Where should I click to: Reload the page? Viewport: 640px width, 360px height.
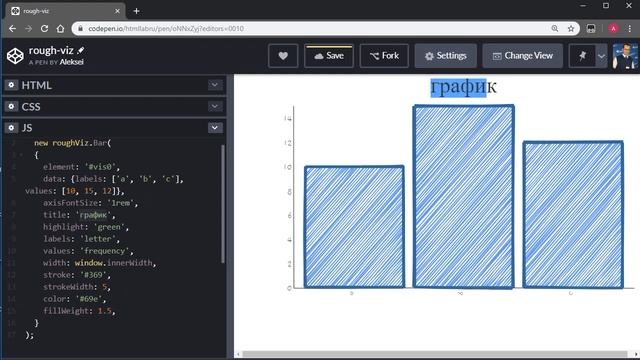(44, 29)
